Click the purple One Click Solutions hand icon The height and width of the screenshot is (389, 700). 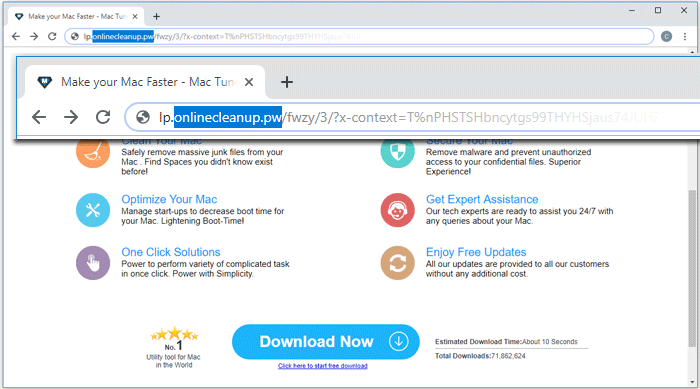coord(93,263)
